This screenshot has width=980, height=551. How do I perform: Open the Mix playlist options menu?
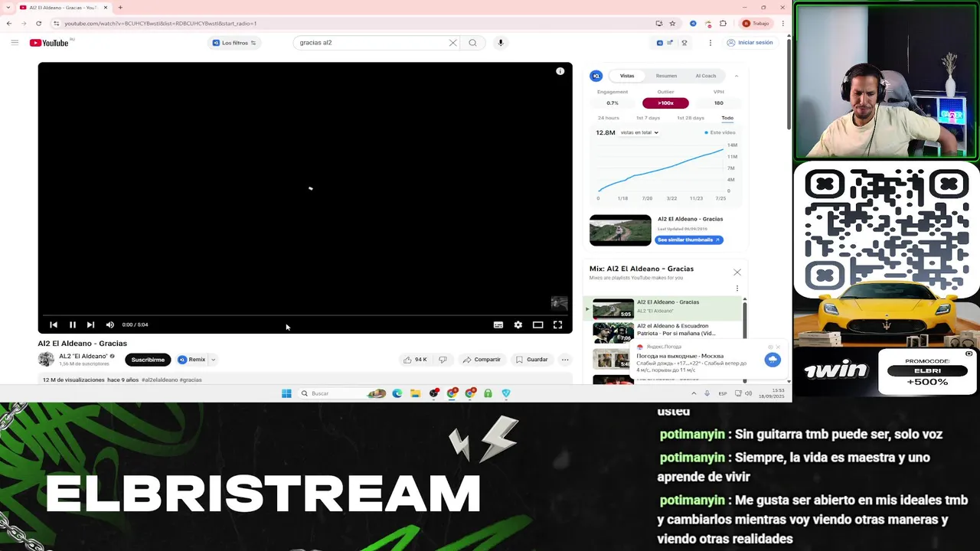(737, 289)
